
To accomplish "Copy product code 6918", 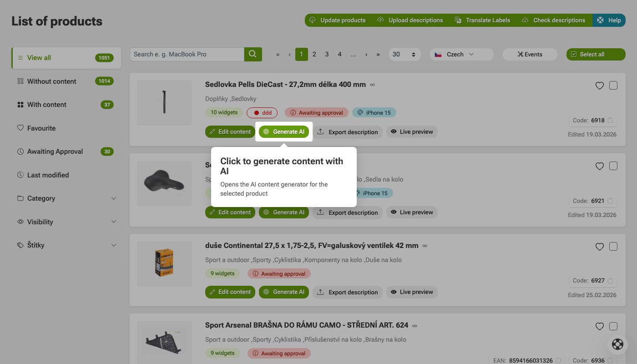I will 611,121.
